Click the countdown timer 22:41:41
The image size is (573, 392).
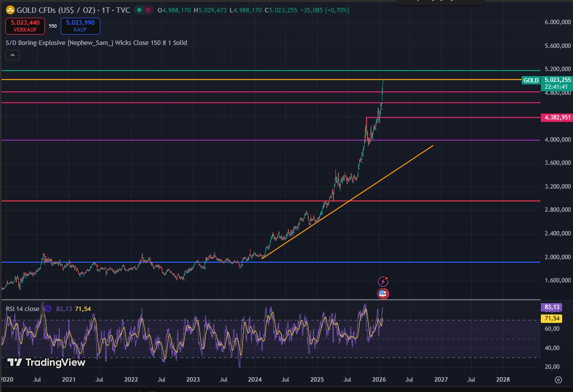pyautogui.click(x=556, y=87)
